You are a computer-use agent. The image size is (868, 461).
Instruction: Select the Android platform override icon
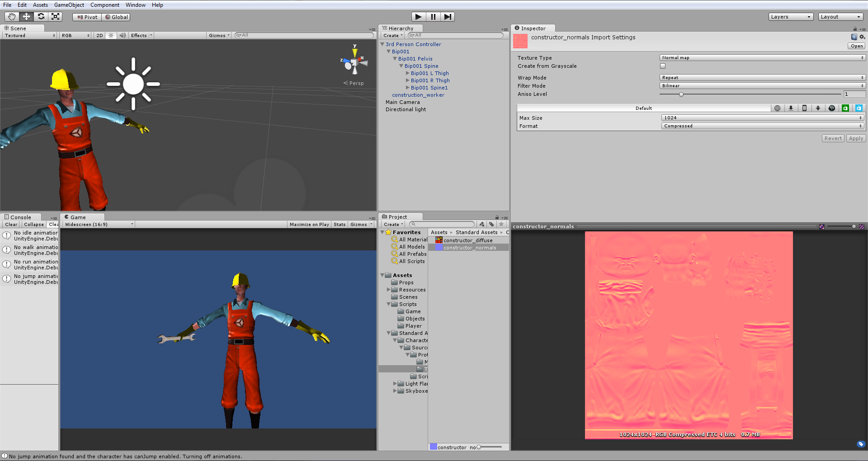818,108
